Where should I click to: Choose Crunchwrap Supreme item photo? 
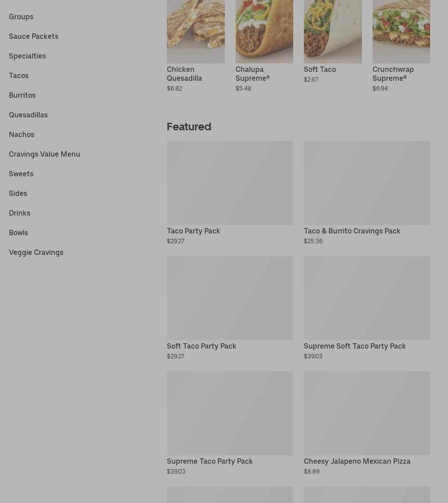[x=401, y=31]
